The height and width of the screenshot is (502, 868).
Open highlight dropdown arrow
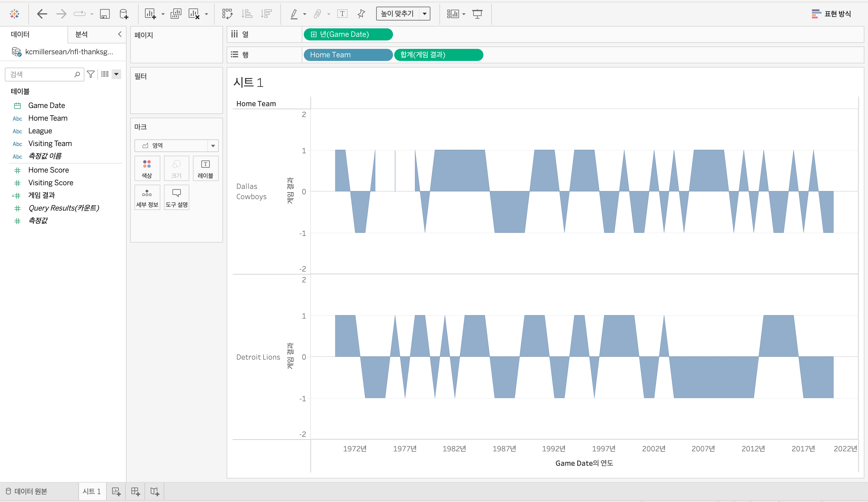(304, 14)
